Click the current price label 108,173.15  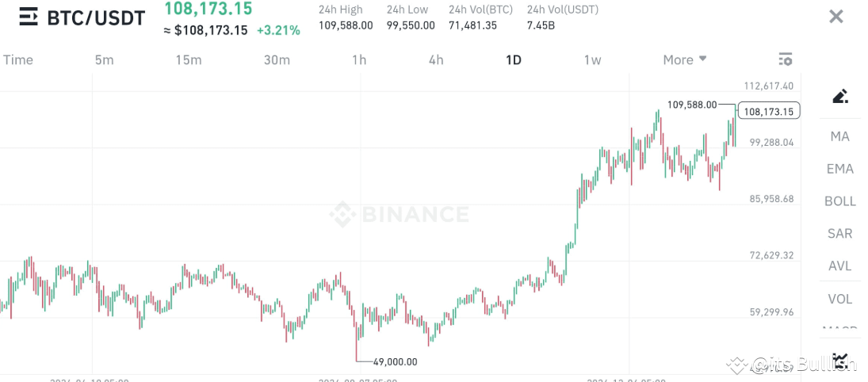pos(768,111)
